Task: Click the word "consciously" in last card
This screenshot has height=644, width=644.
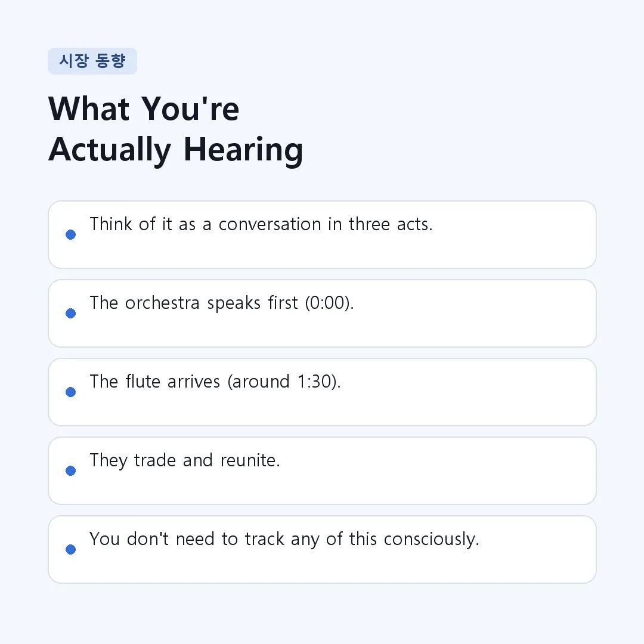Action: point(431,539)
